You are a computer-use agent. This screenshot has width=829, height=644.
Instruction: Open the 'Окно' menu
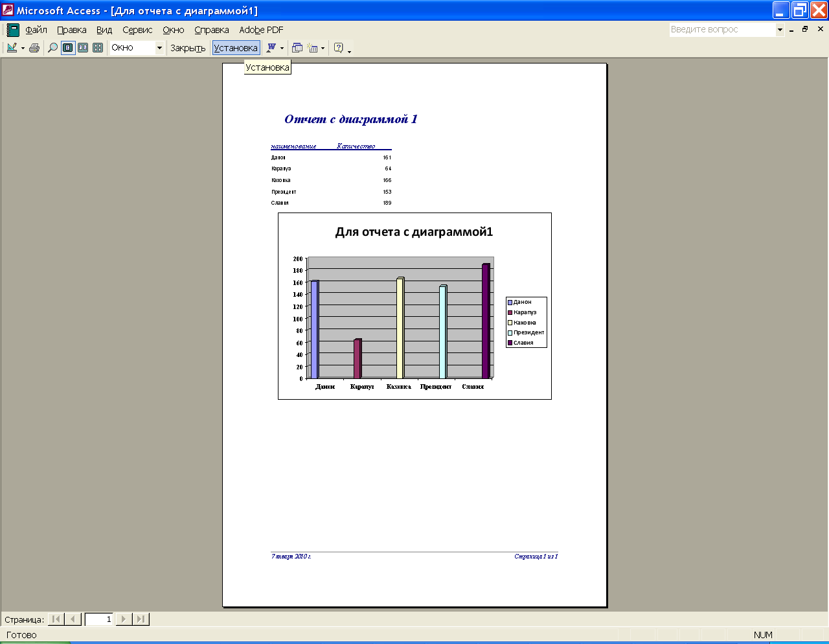[174, 30]
